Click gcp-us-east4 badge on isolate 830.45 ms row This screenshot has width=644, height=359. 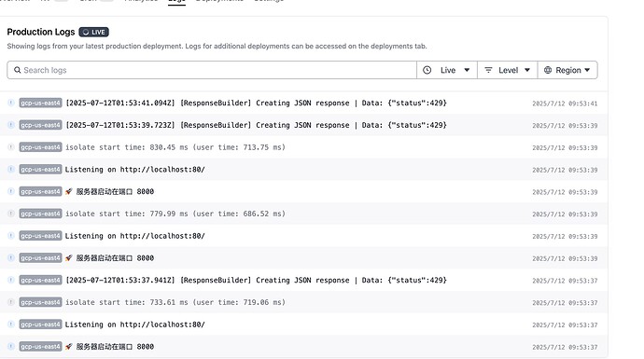(40, 147)
